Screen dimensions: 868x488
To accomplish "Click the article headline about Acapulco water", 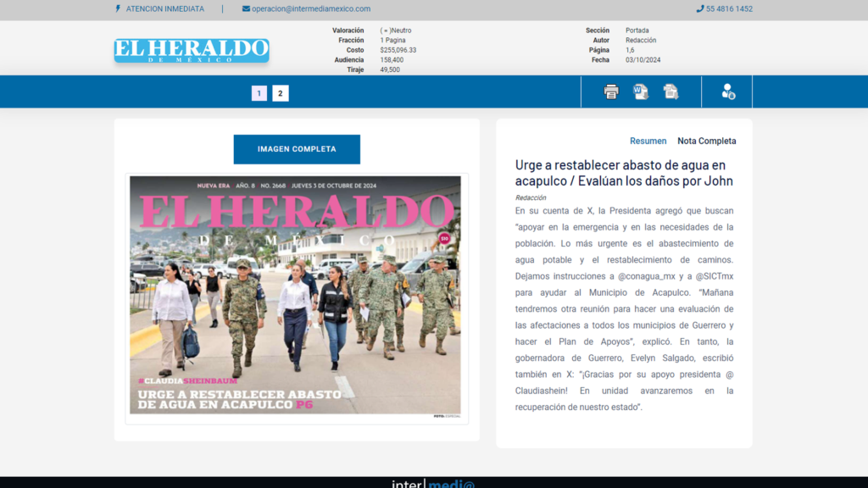I will (624, 173).
